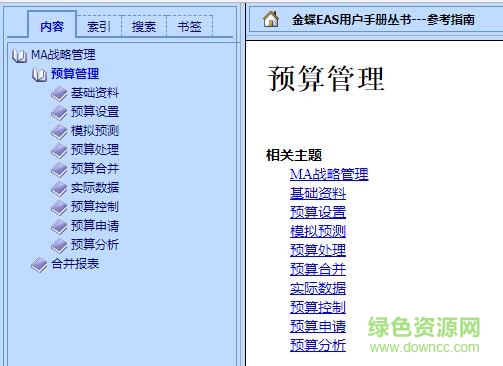The image size is (503, 366).
Task: Follow the 预算申请 related topic link
Action: [x=318, y=326]
